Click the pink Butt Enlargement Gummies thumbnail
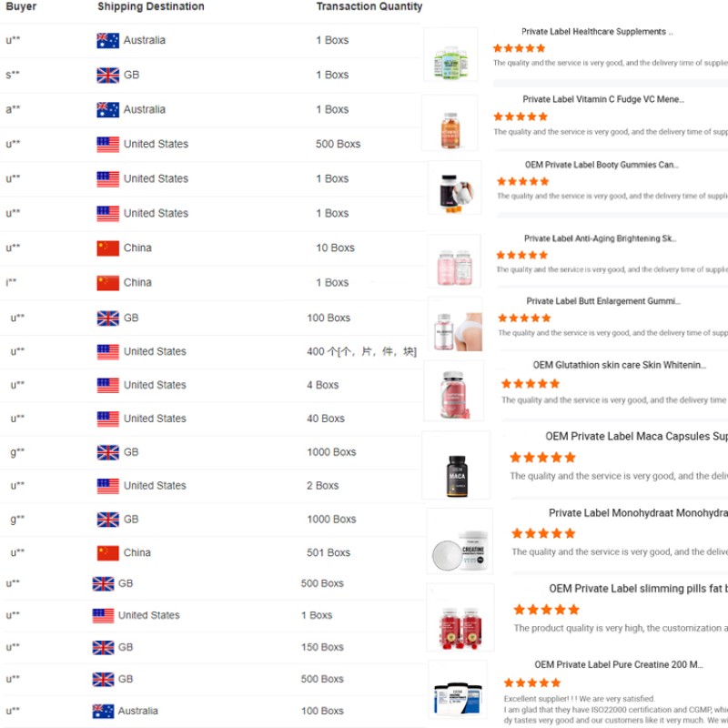The width and height of the screenshot is (728, 728). tap(455, 324)
